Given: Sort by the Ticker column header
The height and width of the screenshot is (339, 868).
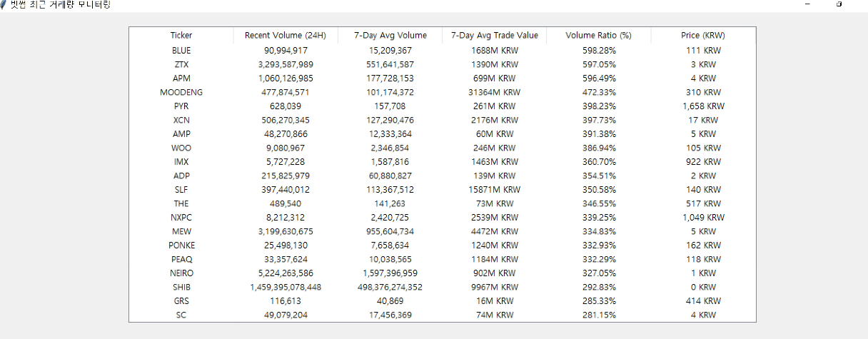Looking at the screenshot, I should coord(181,35).
